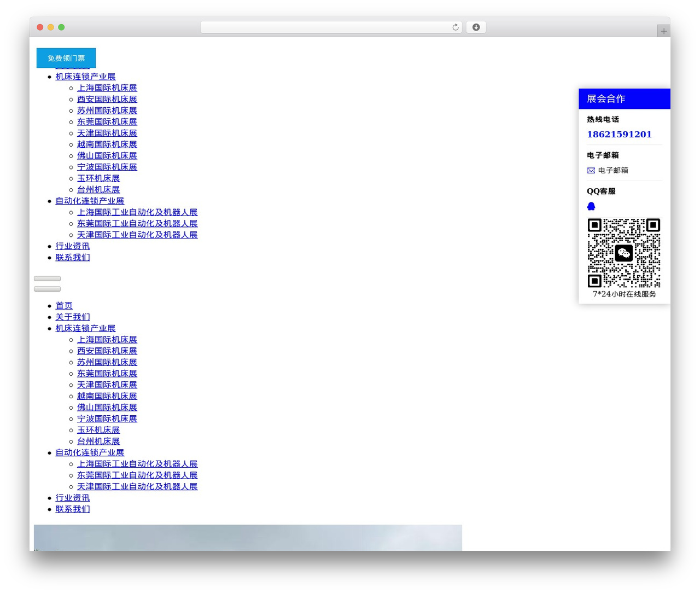Open a new tab with plus icon

click(x=663, y=31)
